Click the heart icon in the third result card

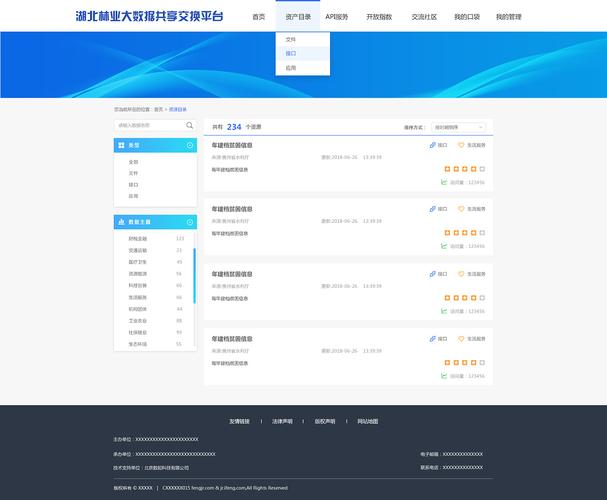coord(461,274)
